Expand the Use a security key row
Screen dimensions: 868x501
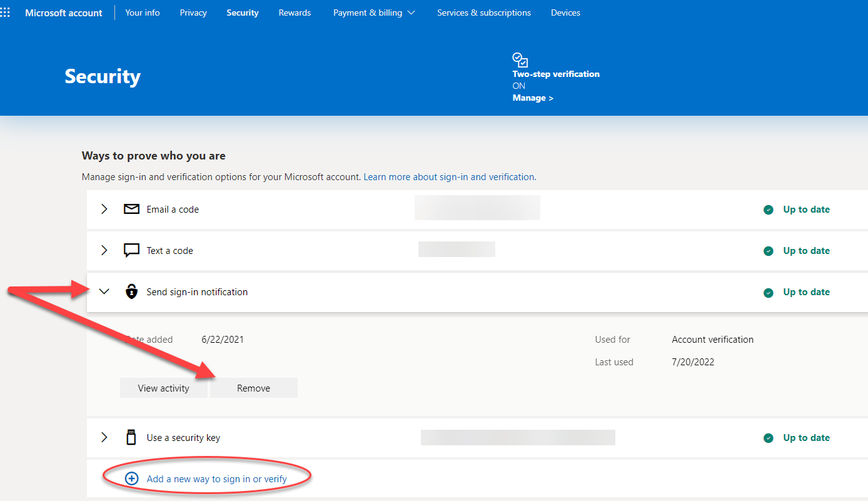coord(104,438)
